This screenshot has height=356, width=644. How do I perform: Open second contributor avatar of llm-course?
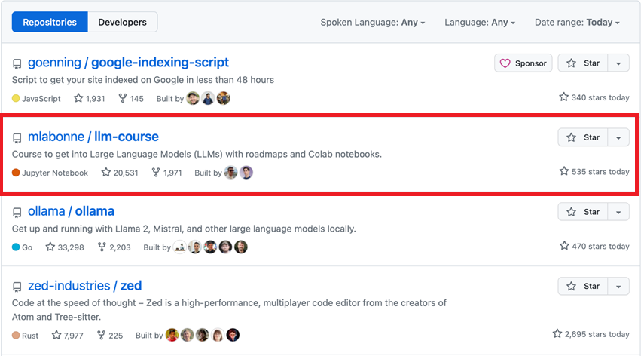(x=246, y=173)
